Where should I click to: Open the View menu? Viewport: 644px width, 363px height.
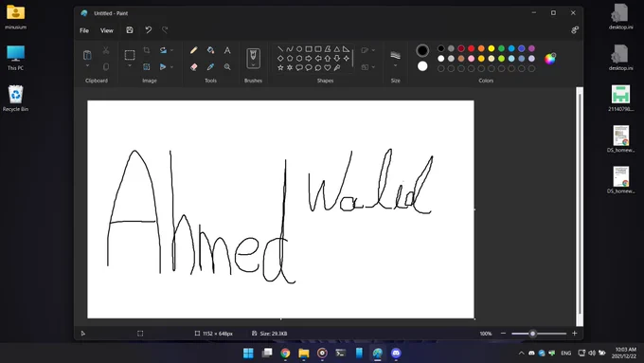click(x=106, y=30)
